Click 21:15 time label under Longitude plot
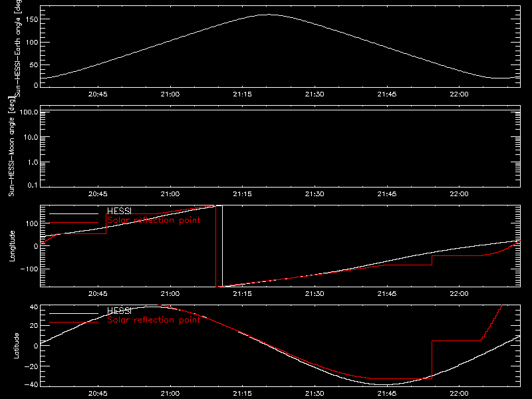Image resolution: width=532 pixels, height=399 pixels. [x=242, y=294]
